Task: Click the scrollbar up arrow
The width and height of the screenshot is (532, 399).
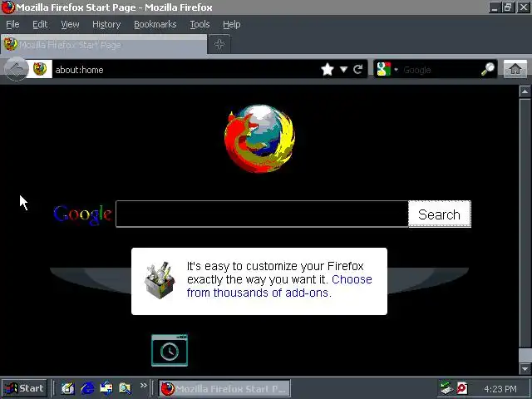Action: point(525,91)
